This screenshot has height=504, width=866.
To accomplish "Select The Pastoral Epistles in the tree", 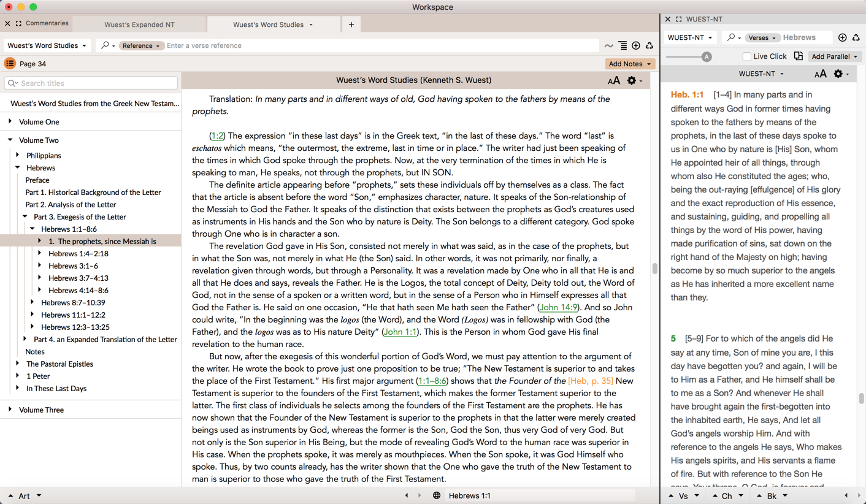I will [x=59, y=364].
